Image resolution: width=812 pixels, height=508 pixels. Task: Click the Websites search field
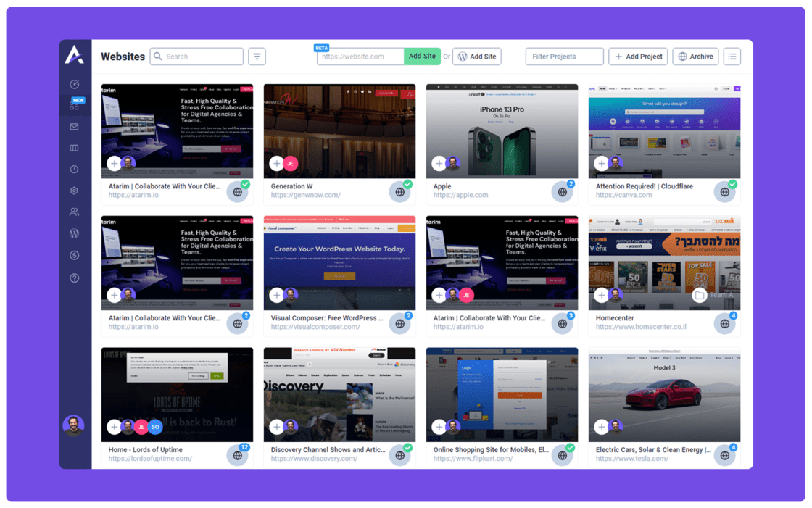[196, 57]
